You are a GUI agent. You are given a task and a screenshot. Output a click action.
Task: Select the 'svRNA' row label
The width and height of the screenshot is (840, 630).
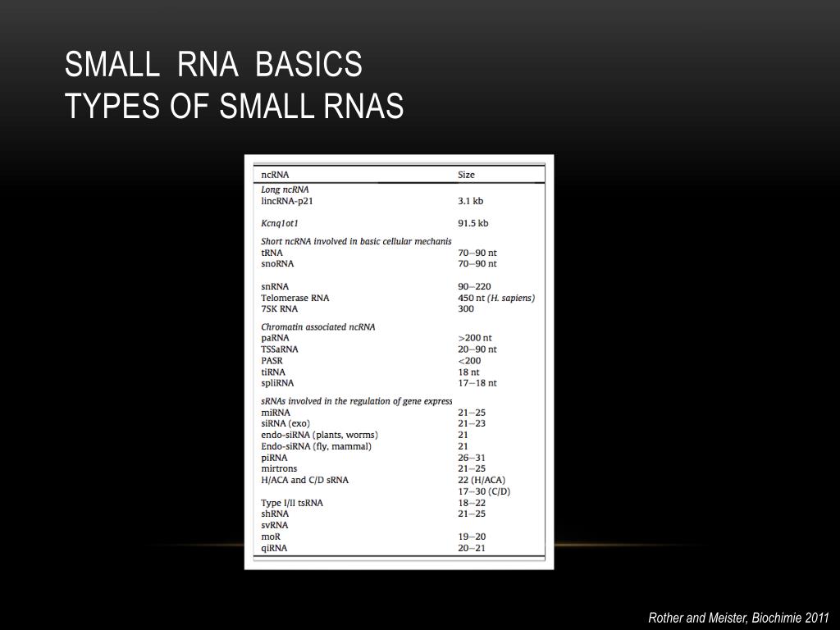(x=274, y=525)
